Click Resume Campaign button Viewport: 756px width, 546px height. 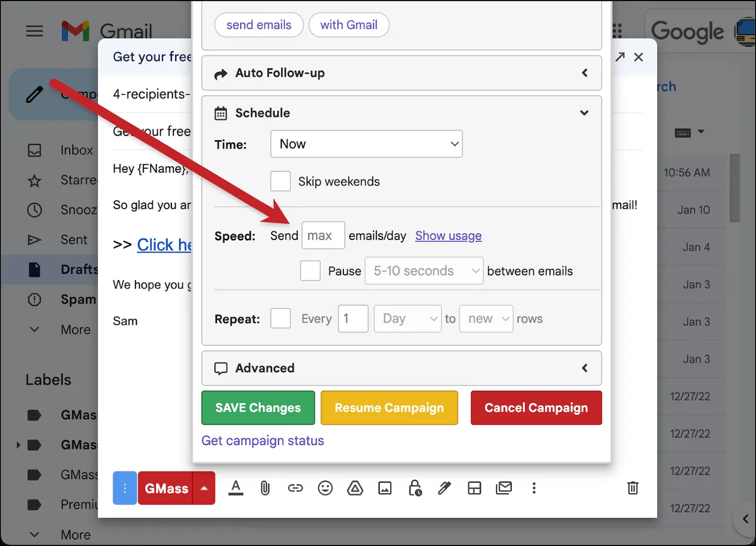click(389, 408)
